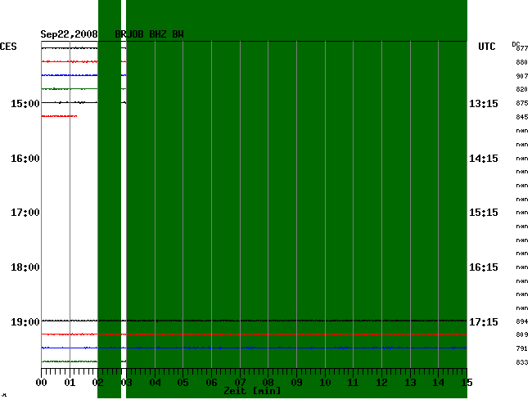Click the black seismogram trace on the 19:00 row
The width and height of the screenshot is (532, 404).
point(254,321)
